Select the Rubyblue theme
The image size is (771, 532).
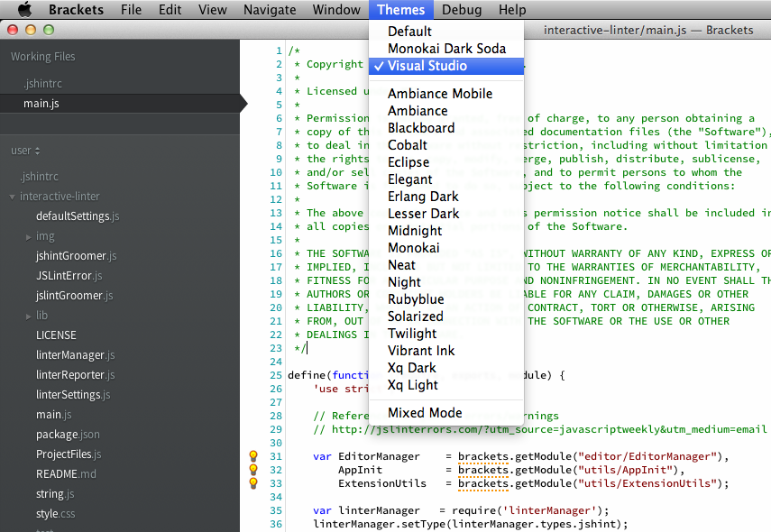(x=446, y=299)
